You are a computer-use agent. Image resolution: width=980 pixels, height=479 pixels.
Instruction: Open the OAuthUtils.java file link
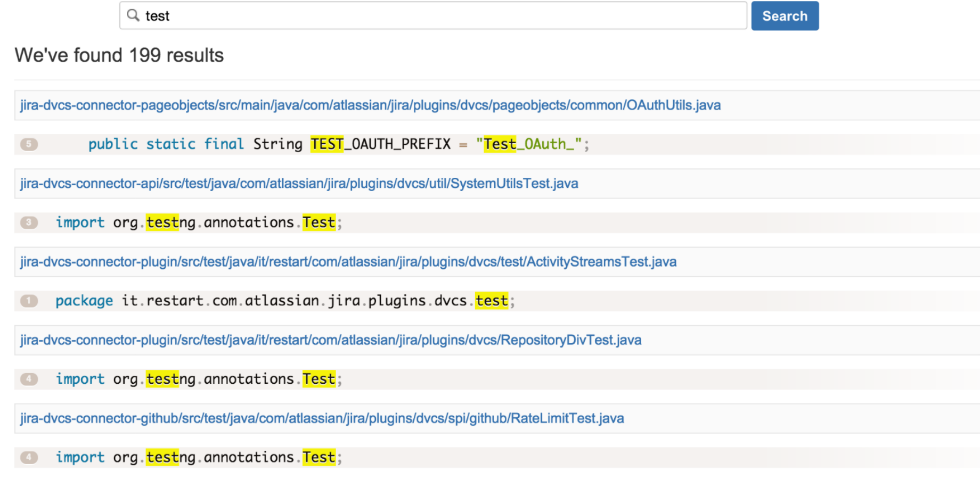tap(370, 105)
